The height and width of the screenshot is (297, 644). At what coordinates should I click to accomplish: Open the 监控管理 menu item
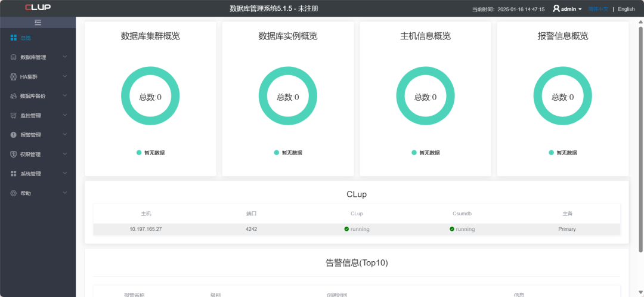[x=38, y=116]
